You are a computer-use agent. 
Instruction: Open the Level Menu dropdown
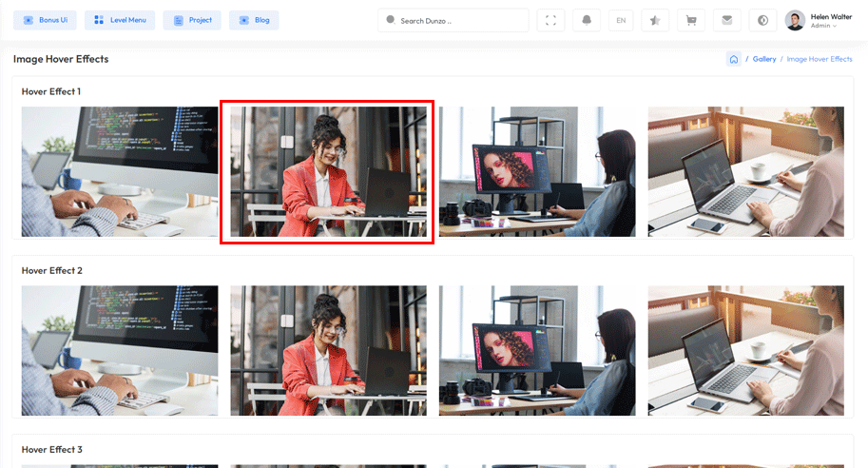(x=120, y=20)
